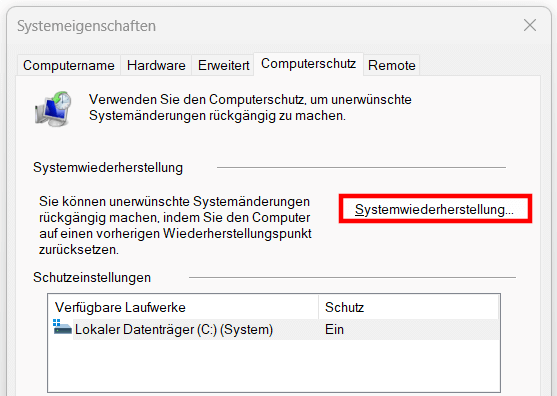Switch to the Computername tab
Image resolution: width=557 pixels, height=396 pixels.
(x=69, y=65)
